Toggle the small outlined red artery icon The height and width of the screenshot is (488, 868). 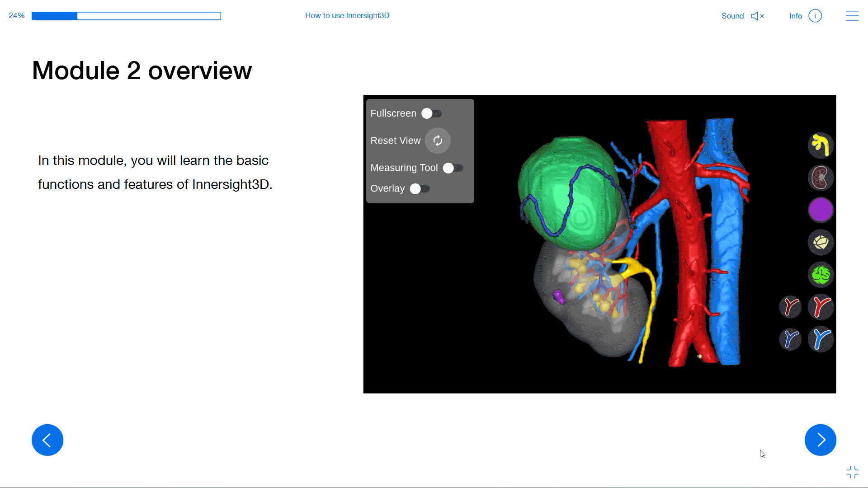[x=790, y=307]
